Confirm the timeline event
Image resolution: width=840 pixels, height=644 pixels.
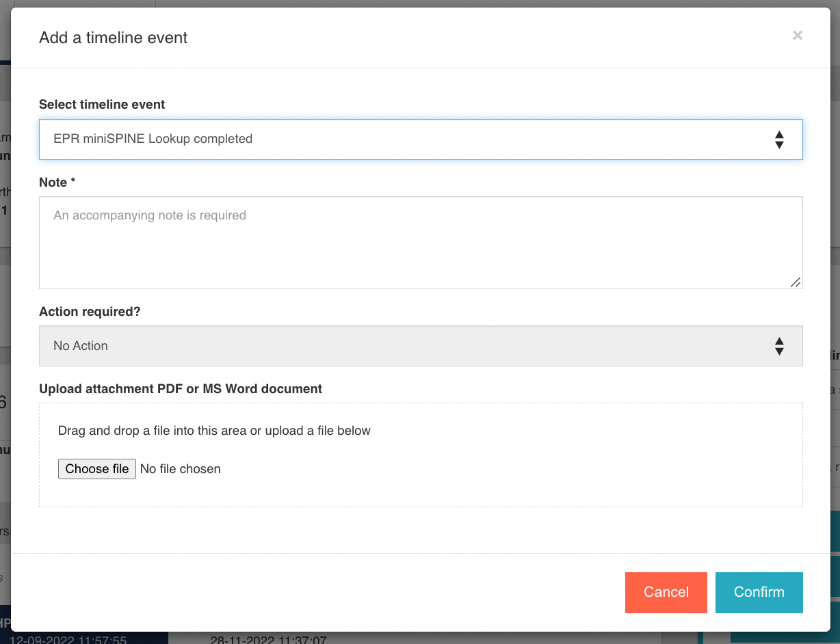click(759, 592)
